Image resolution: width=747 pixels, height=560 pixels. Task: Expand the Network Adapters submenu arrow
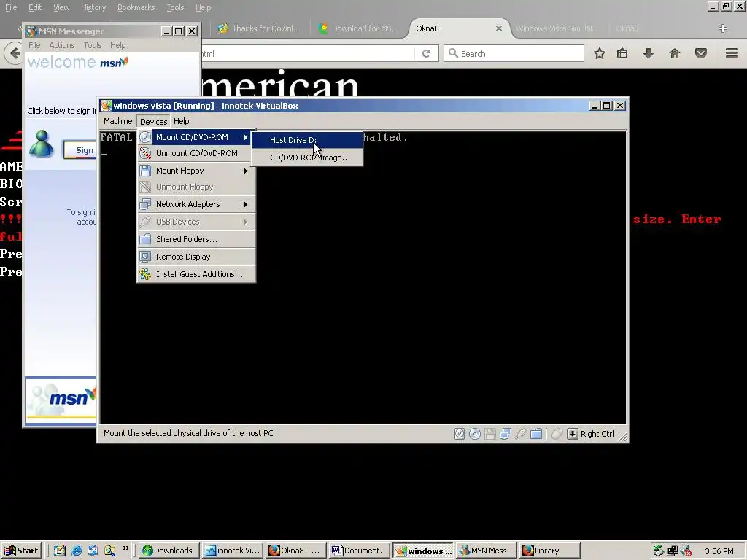(x=246, y=204)
